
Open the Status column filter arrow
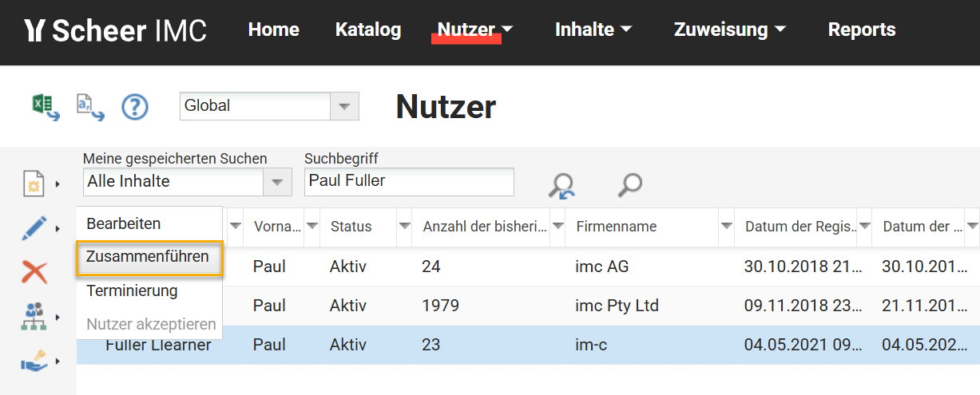(405, 226)
